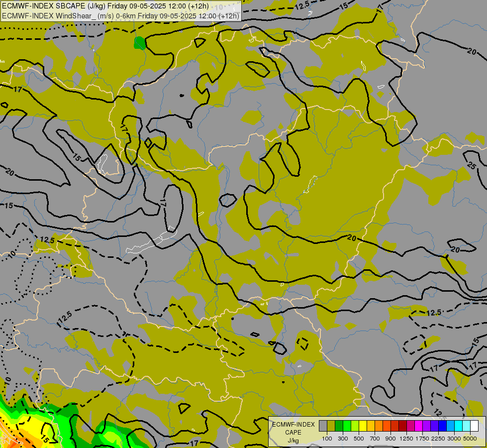Viewport: 487px width, 448px height.
Task: Click the white legend swatch
Action: click(x=474, y=426)
